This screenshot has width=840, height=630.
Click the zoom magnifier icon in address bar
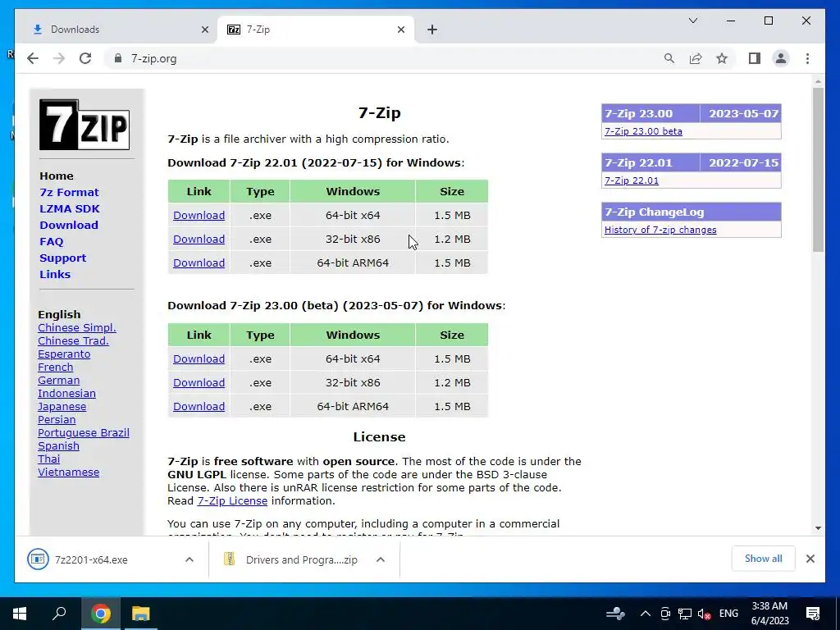(x=669, y=58)
